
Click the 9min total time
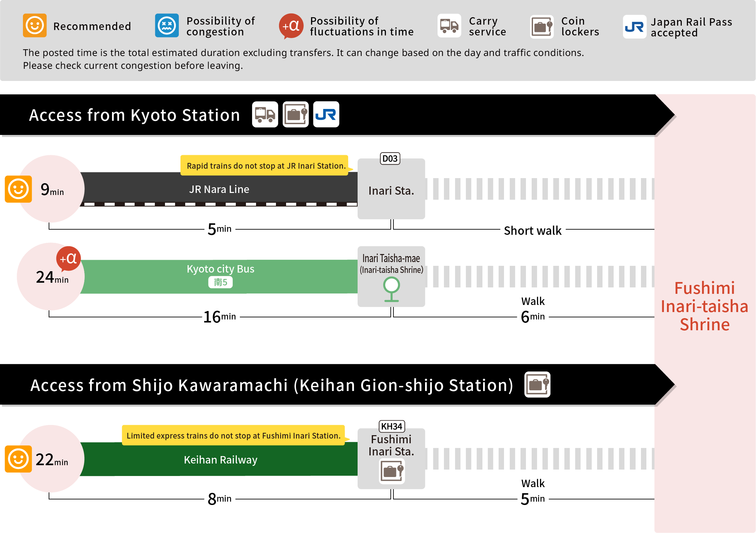pos(52,190)
